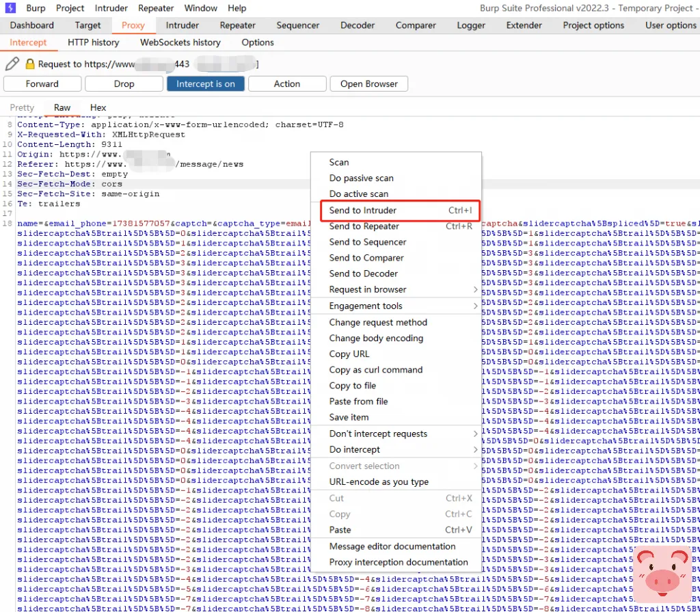This screenshot has height=612, width=700.
Task: Switch to the Target tab
Action: (87, 25)
